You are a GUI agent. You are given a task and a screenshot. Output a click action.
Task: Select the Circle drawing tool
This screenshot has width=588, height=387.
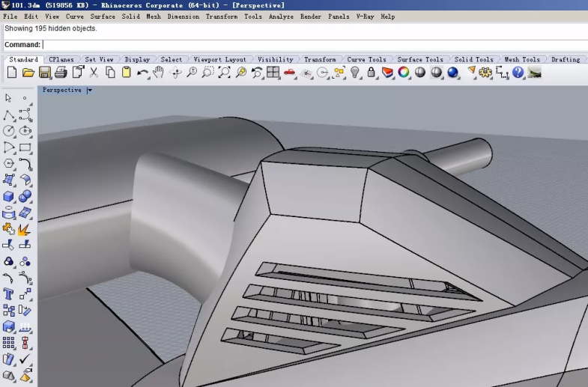point(9,130)
